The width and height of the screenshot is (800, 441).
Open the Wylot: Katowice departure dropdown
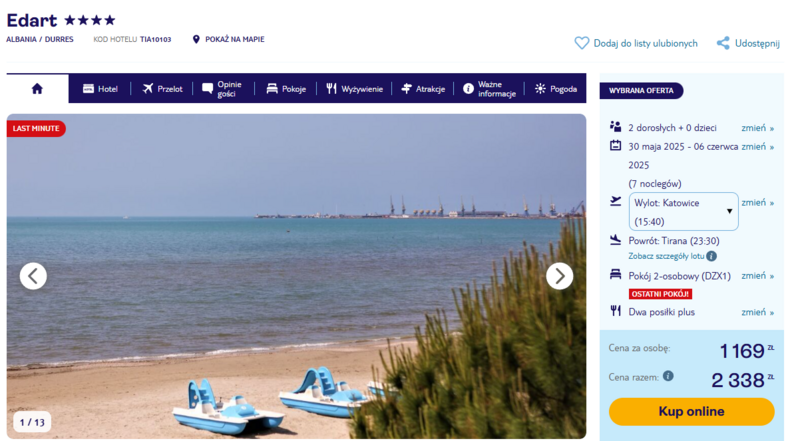(x=684, y=211)
